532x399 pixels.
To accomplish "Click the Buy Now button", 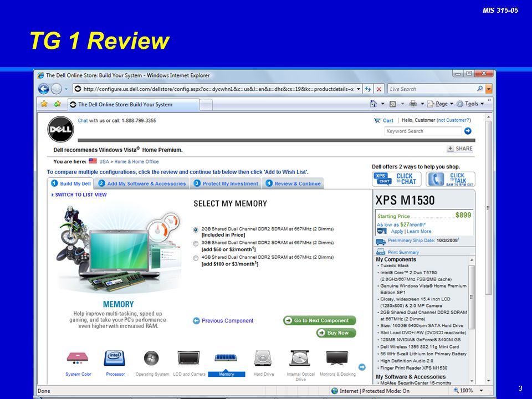I will tap(336, 333).
